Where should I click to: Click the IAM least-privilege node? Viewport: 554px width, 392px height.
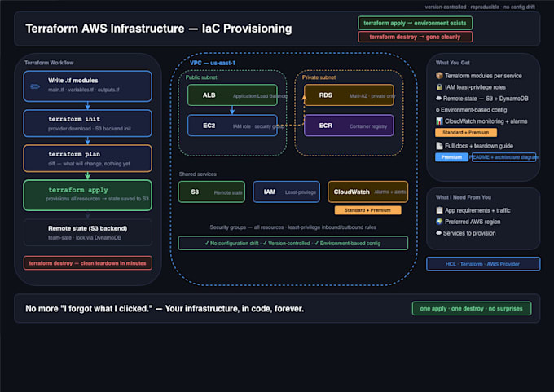(286, 192)
